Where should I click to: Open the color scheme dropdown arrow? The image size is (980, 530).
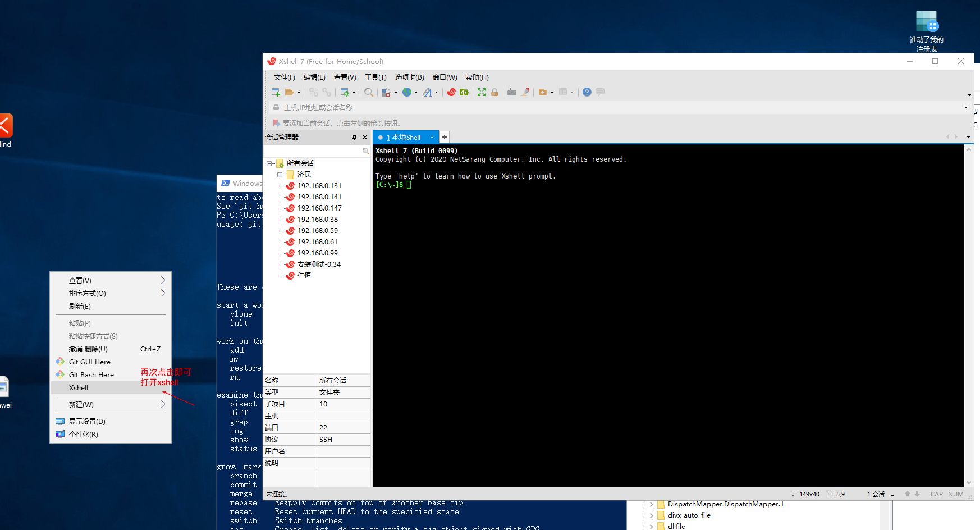point(396,93)
